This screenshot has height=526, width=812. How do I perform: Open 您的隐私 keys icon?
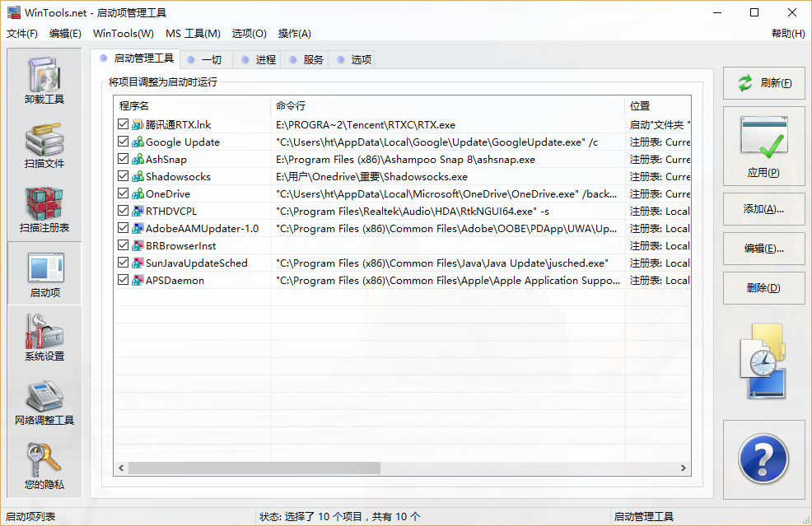point(44,466)
